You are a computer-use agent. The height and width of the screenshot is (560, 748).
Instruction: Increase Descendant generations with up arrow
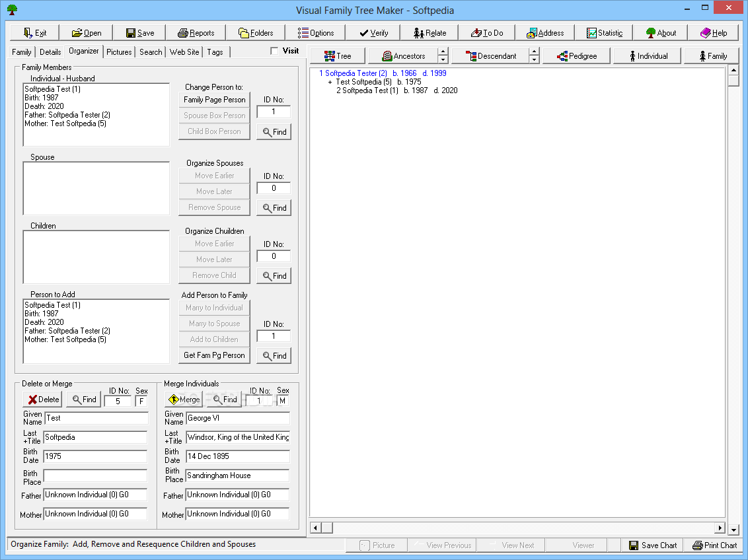(535, 52)
